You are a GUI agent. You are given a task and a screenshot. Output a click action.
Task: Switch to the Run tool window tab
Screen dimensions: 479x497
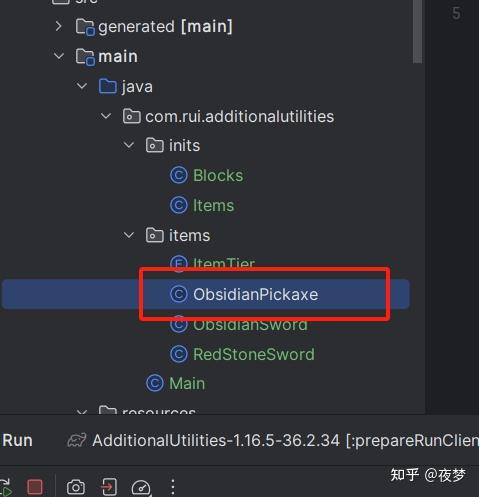tap(17, 440)
